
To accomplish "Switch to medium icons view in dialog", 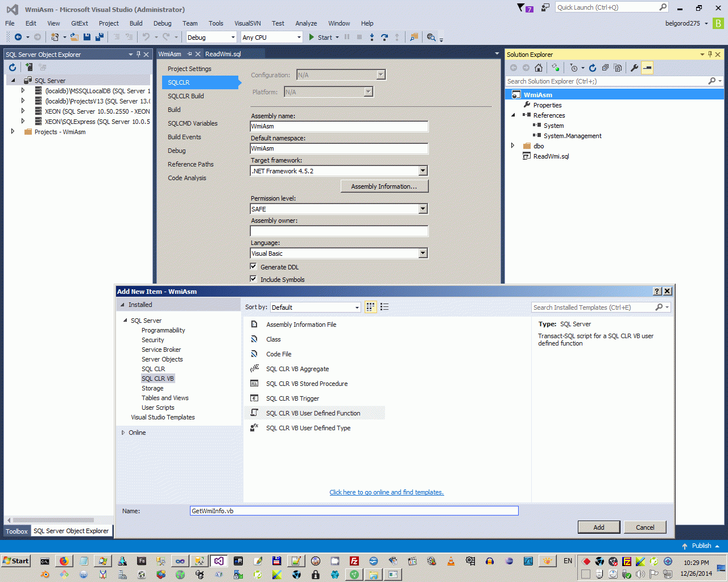I will click(x=371, y=307).
